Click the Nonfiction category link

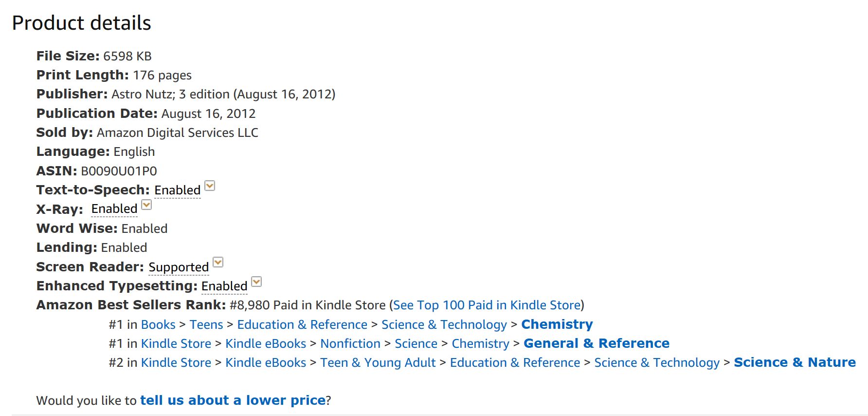tap(350, 343)
